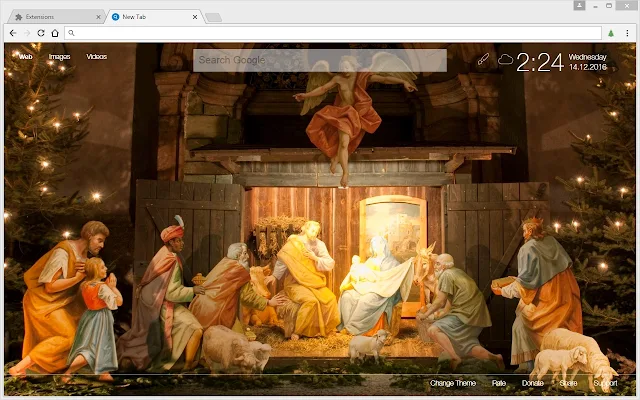Image resolution: width=640 pixels, height=400 pixels.
Task: Open the green tree extension icon
Action: click(611, 33)
